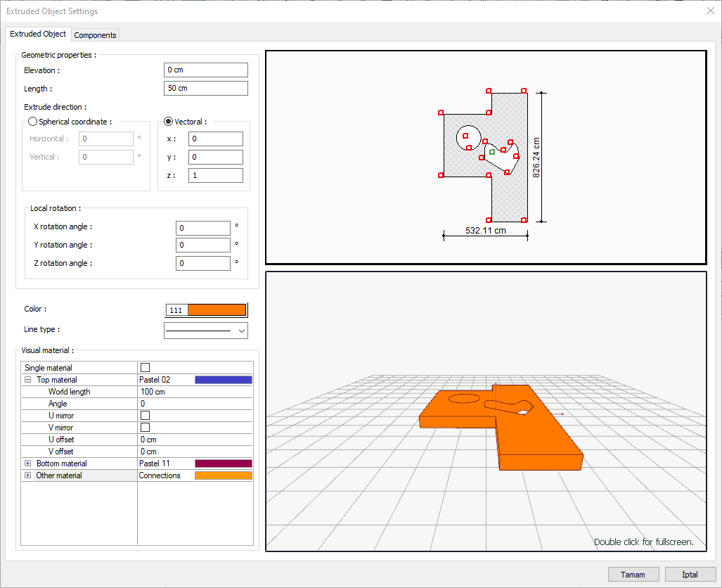Click the İptal button
This screenshot has height=588, width=722.
click(690, 574)
